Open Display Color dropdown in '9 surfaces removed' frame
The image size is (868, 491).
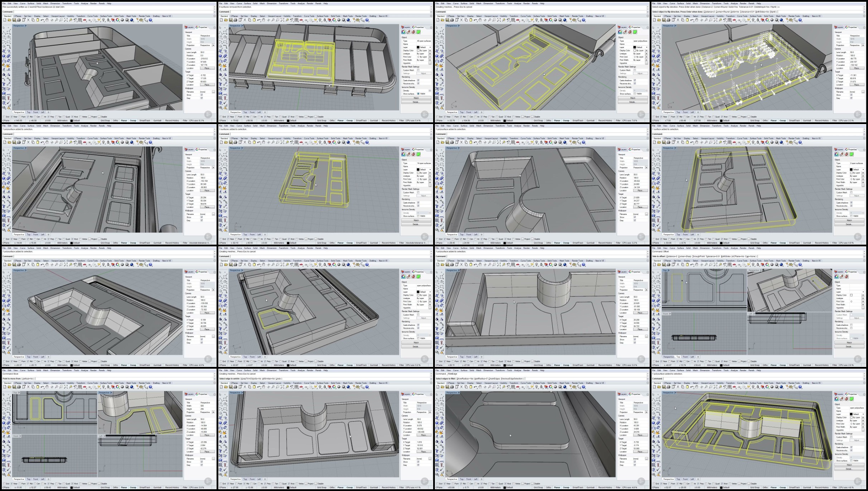430,50
